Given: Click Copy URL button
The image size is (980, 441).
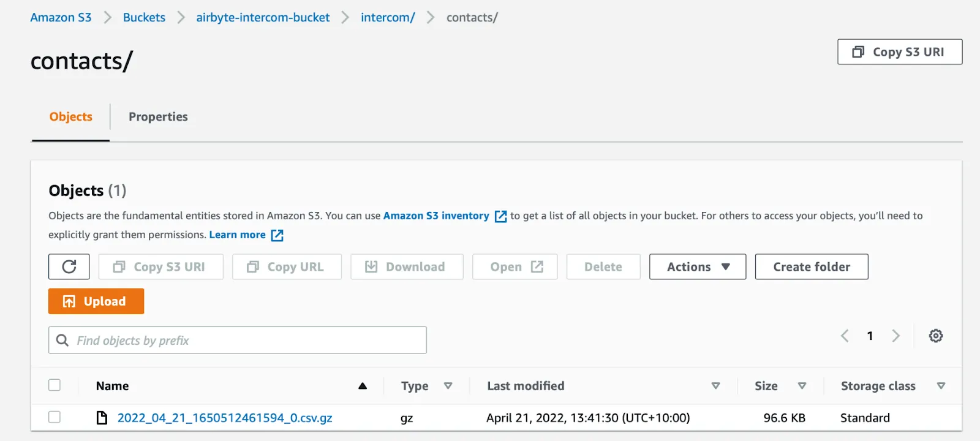Looking at the screenshot, I should (x=287, y=266).
